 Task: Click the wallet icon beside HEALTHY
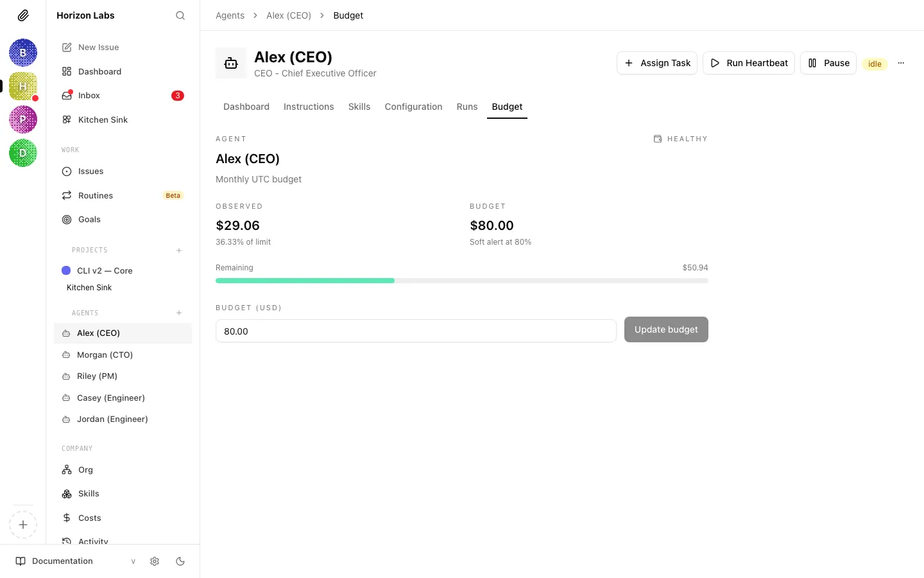pyautogui.click(x=658, y=139)
